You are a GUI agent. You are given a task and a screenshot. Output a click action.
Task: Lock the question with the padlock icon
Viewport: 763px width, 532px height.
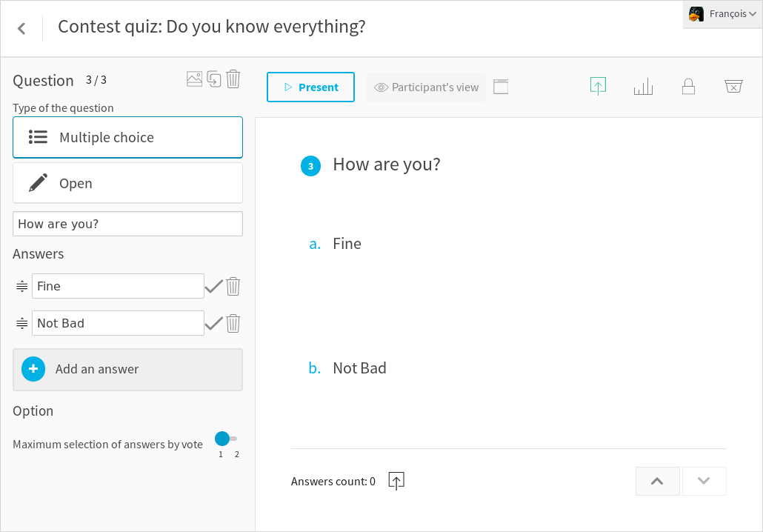click(x=688, y=87)
